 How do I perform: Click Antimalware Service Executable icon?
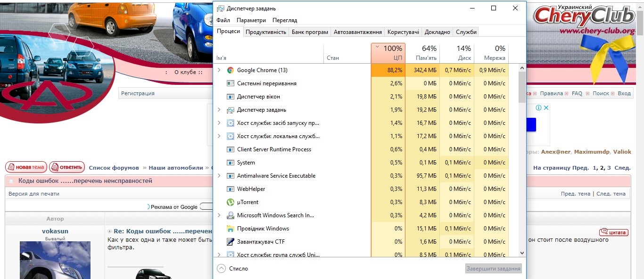tap(230, 176)
